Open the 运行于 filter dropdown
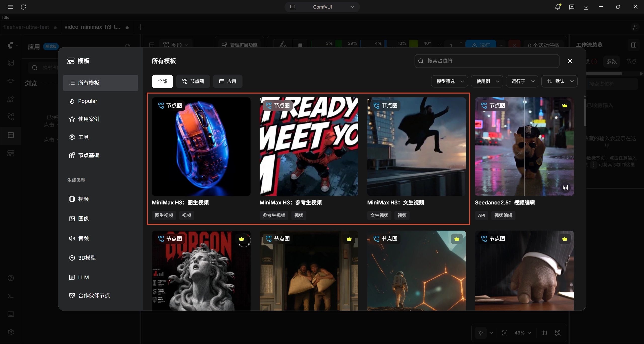This screenshot has height=344, width=644. 522,81
